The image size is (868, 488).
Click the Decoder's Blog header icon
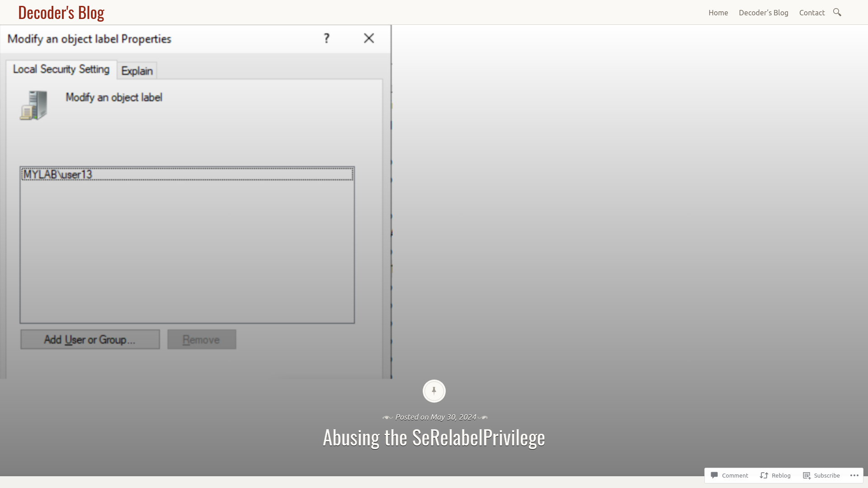[x=61, y=12]
